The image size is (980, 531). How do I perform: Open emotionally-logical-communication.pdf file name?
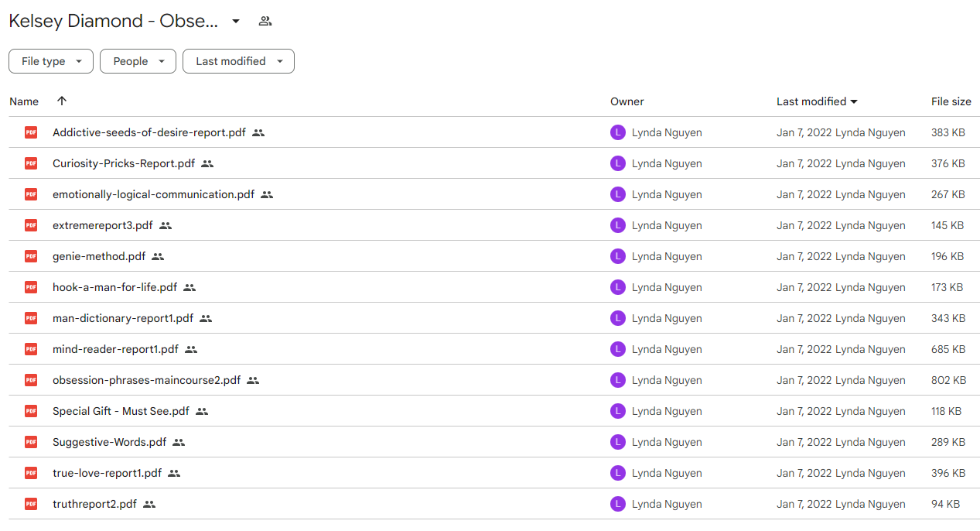pos(153,194)
